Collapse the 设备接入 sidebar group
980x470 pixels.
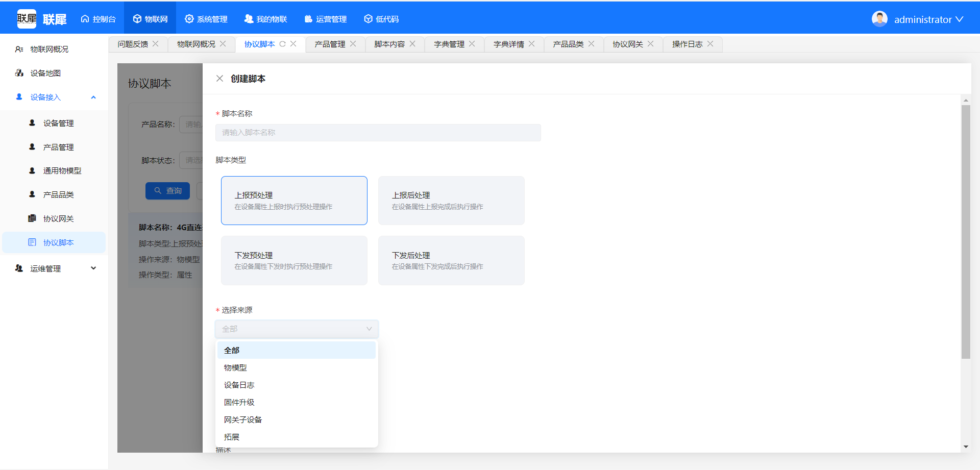93,97
